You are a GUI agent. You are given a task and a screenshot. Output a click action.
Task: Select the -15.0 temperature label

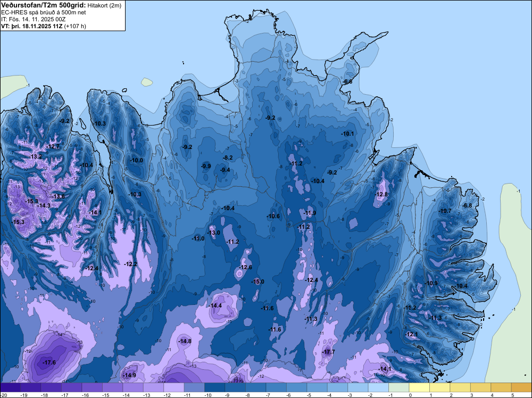(x=257, y=281)
